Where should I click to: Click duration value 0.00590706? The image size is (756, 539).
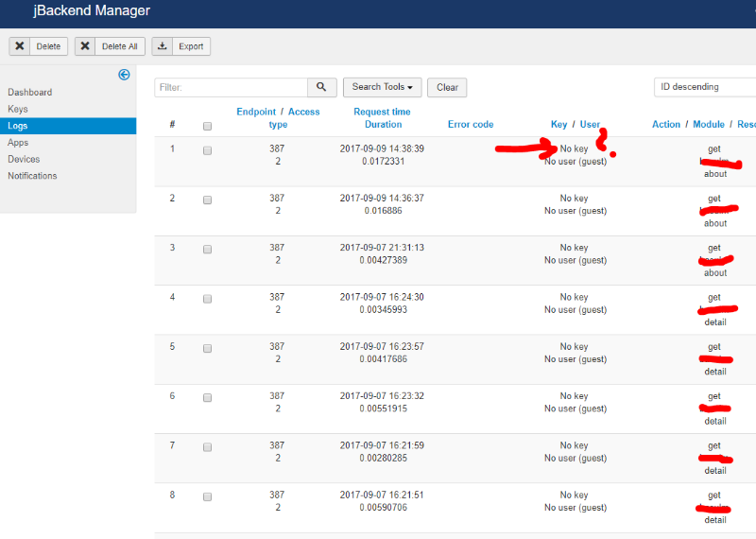[384, 507]
